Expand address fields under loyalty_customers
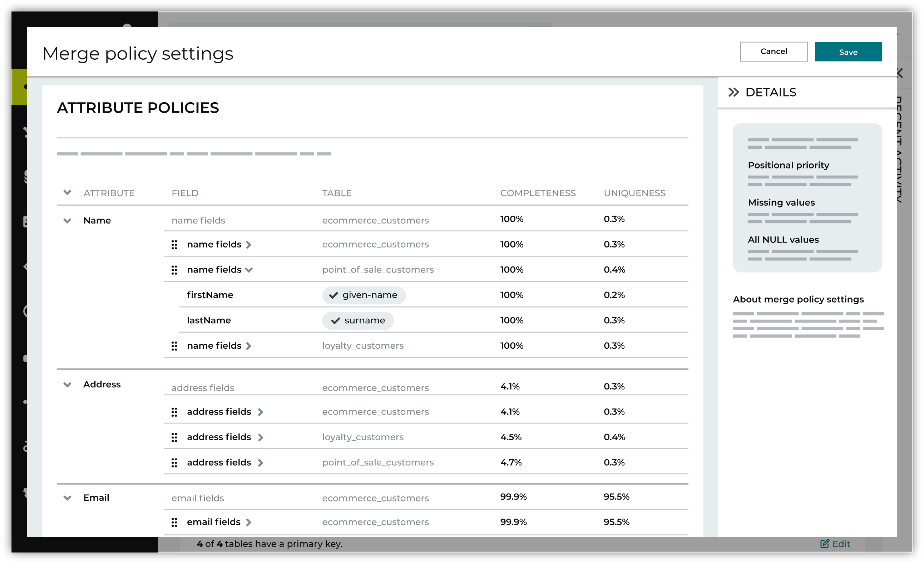This screenshot has width=924, height=564. pyautogui.click(x=260, y=437)
